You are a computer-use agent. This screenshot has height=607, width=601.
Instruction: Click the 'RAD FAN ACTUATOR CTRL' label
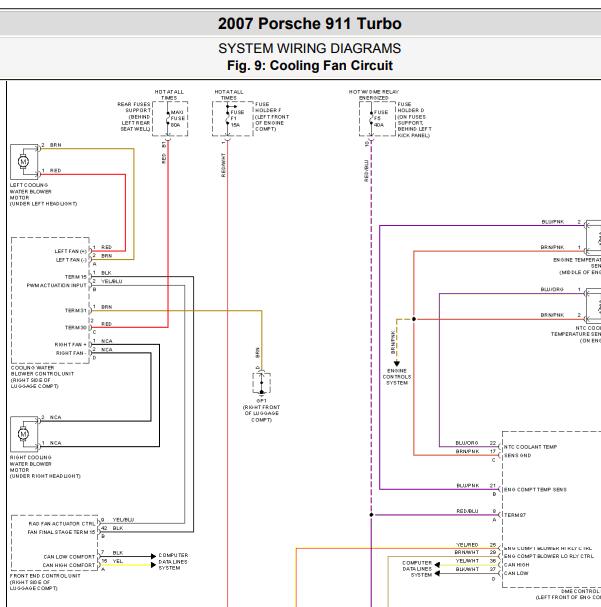click(62, 524)
